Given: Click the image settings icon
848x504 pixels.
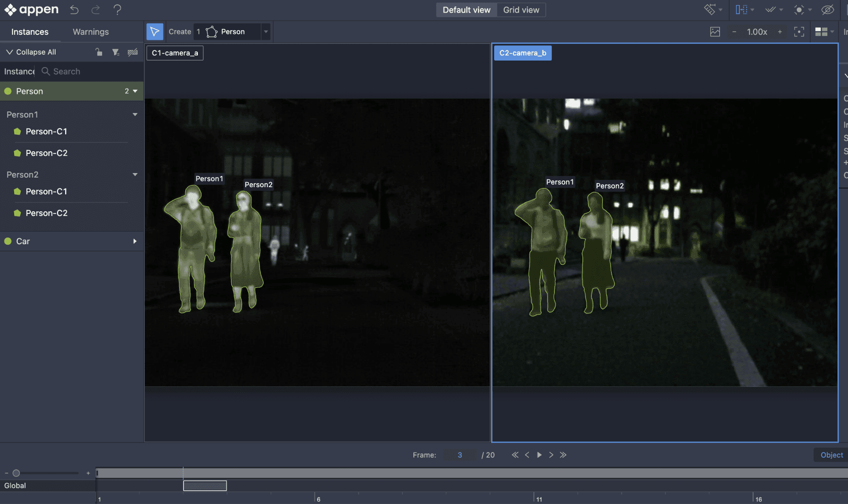Looking at the screenshot, I should pos(715,32).
